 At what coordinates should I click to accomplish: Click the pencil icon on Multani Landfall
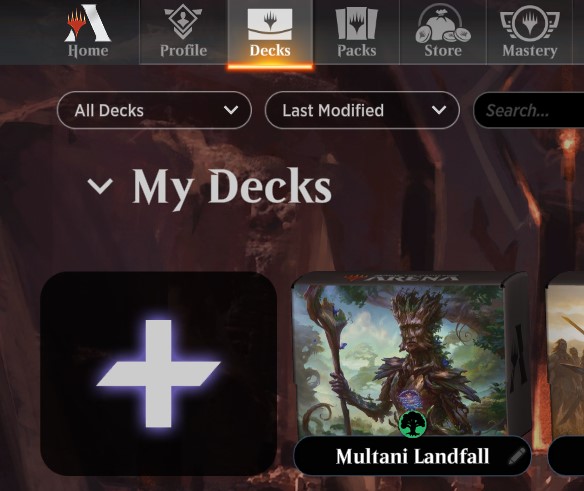[x=517, y=456]
